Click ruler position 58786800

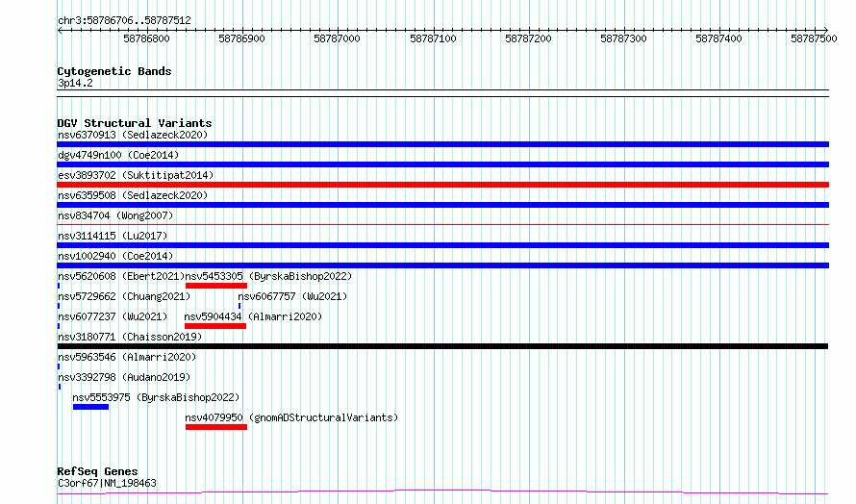(x=146, y=38)
